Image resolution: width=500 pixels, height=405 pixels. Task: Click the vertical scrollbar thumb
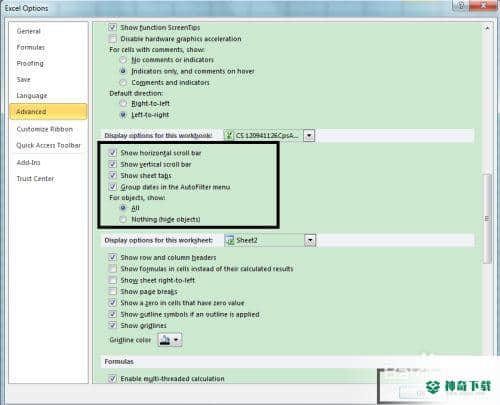487,219
